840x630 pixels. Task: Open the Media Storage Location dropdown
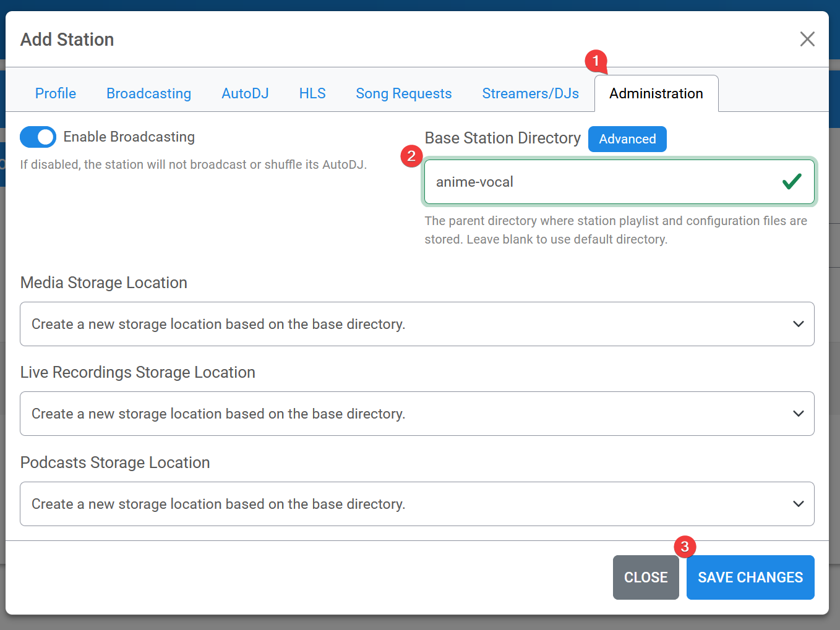coord(417,324)
